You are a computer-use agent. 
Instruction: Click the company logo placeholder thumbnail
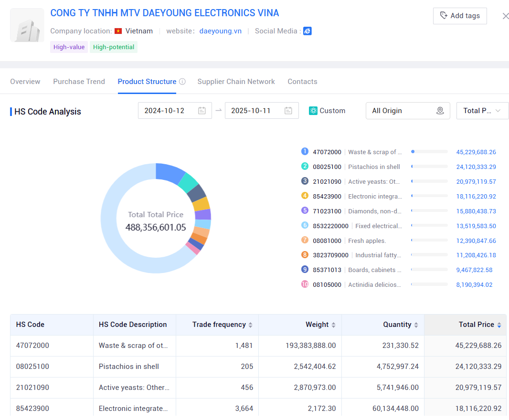coord(27,25)
